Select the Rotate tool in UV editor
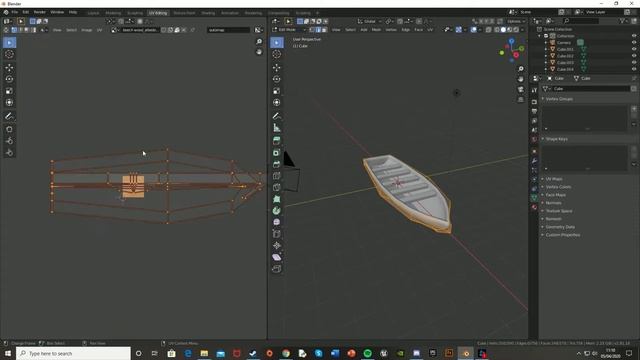Screen dimensions: 640x360 (x=9, y=79)
